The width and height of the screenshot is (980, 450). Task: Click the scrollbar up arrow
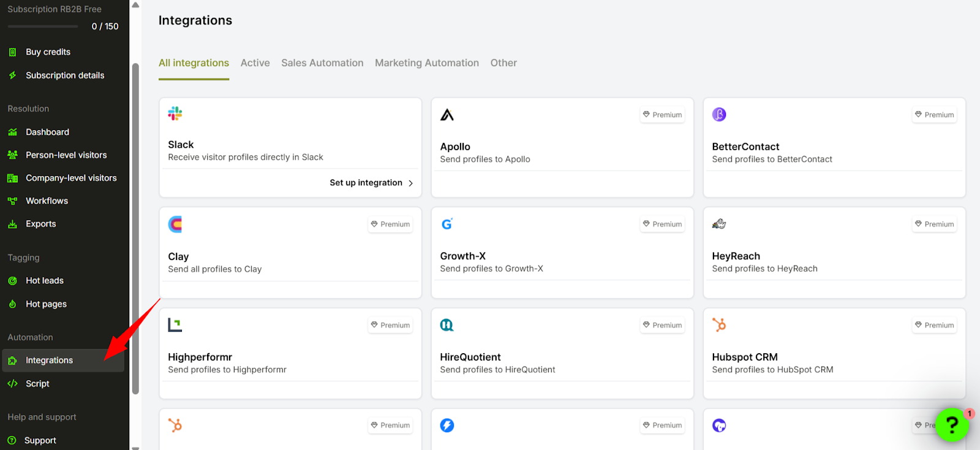135,5
